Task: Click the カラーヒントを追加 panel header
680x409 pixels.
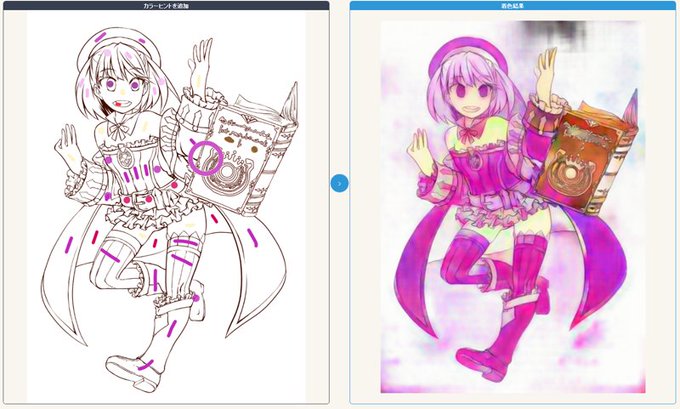Action: [x=166, y=6]
